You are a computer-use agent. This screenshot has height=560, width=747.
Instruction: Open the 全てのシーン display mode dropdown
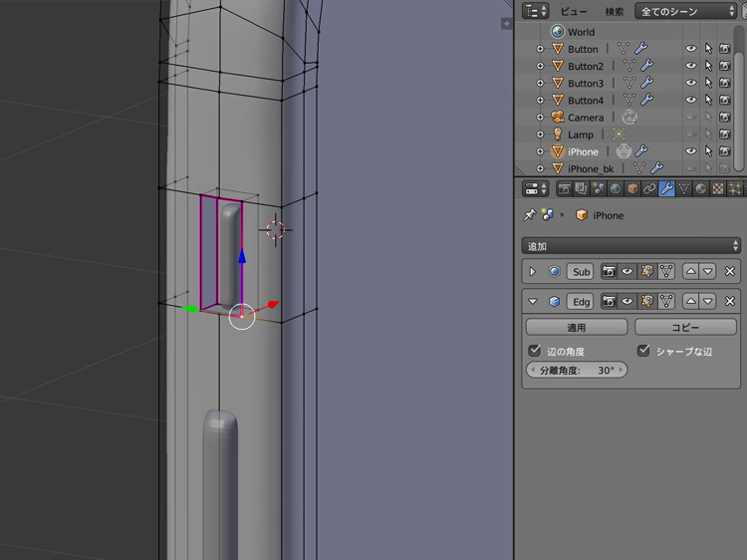[x=686, y=11]
